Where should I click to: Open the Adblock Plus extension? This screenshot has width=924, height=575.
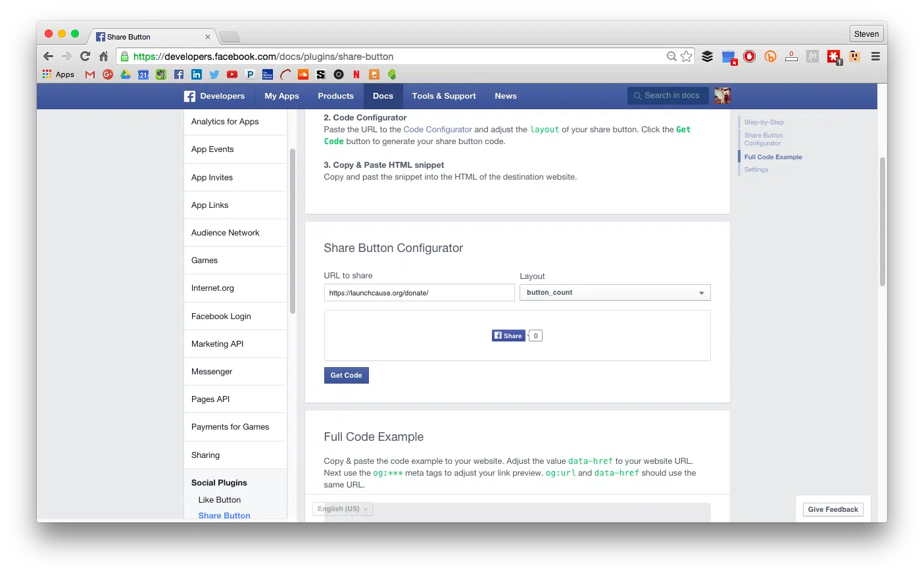point(749,57)
